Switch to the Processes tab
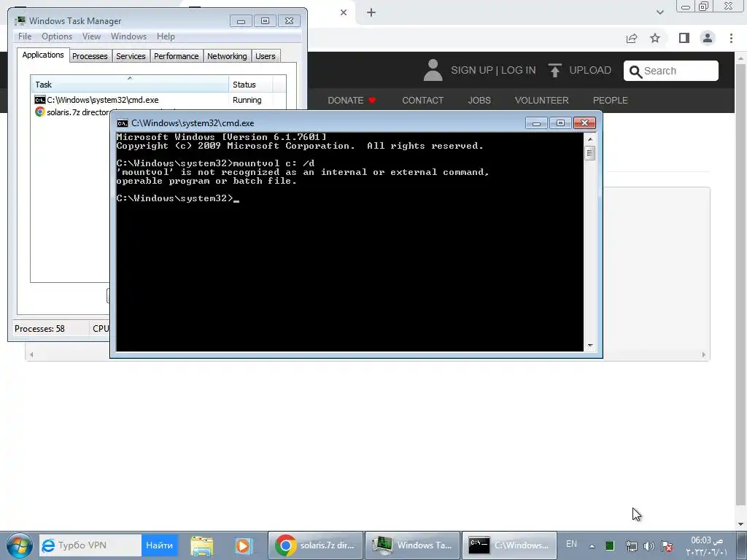The image size is (747, 560). tap(90, 56)
